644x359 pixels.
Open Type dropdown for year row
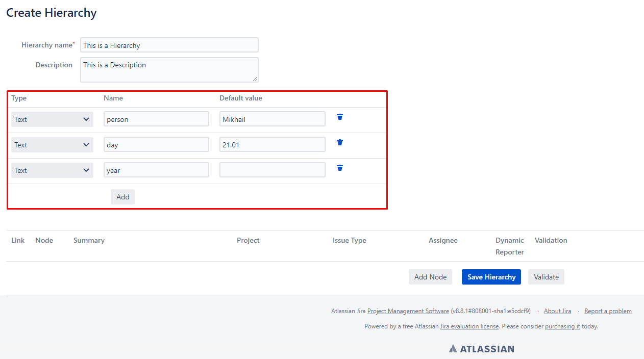52,170
